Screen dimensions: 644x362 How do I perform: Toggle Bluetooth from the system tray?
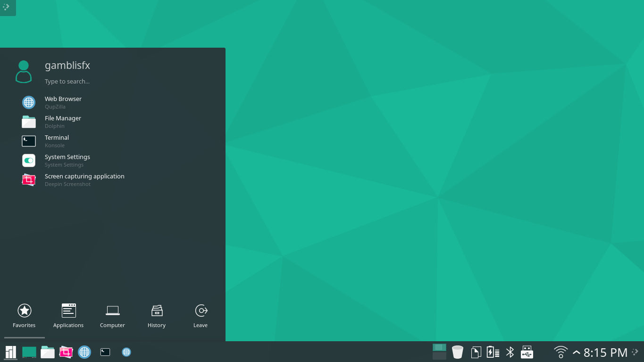[x=510, y=352]
